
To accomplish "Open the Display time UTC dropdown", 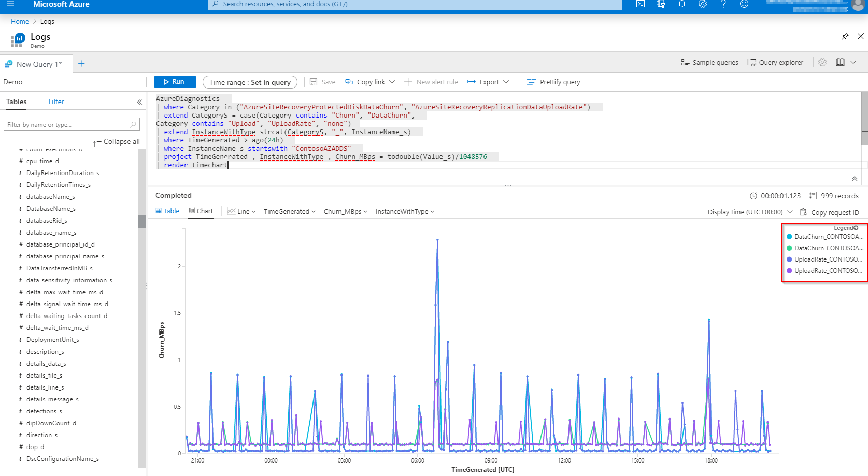I will 750,212.
